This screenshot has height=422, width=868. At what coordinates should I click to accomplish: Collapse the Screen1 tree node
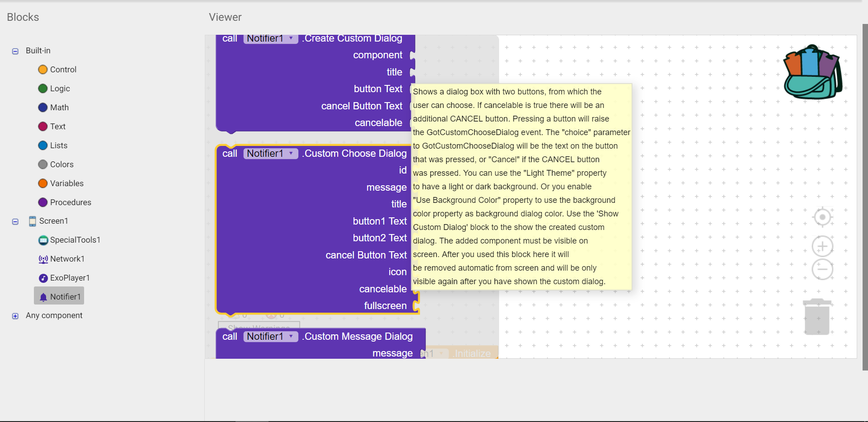pos(15,221)
